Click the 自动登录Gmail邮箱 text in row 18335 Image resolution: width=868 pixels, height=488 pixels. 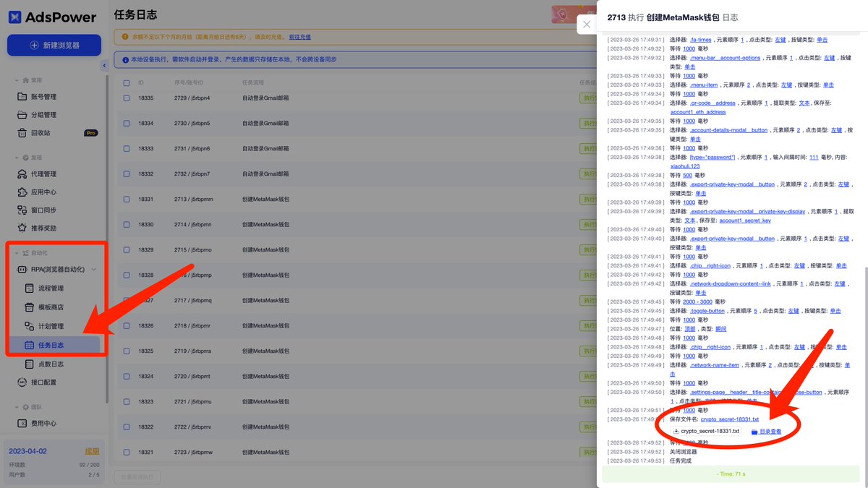tap(265, 98)
